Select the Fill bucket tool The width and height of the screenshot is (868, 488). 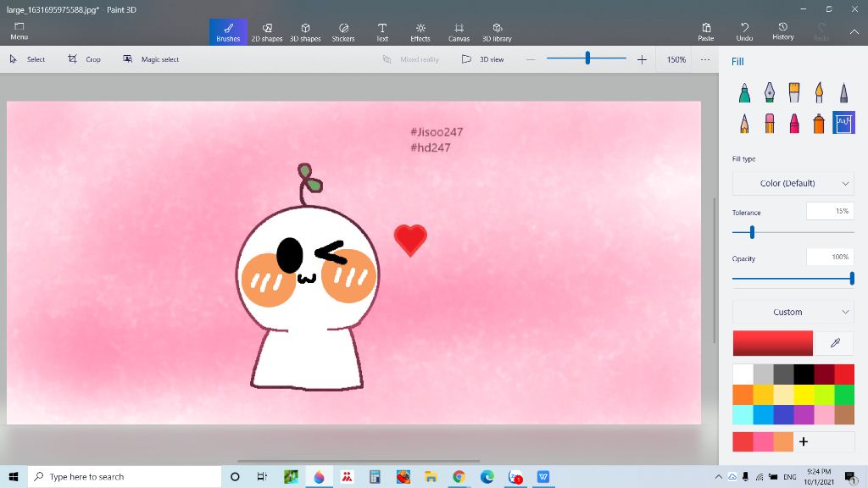click(843, 124)
